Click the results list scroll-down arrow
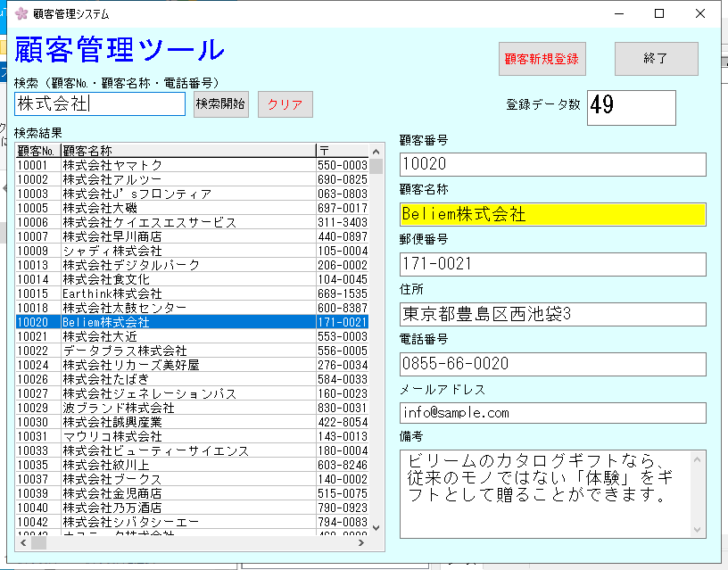This screenshot has width=728, height=570. pos(376,528)
